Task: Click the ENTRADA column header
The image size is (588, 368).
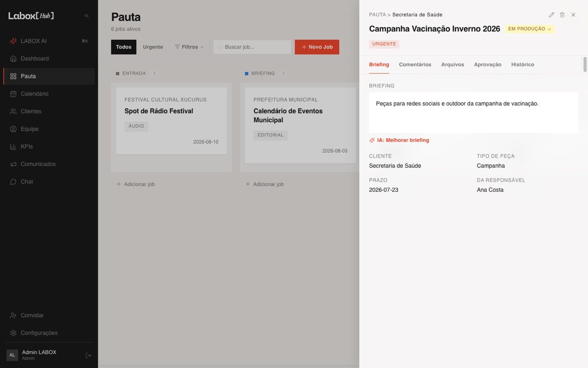Action: (134, 74)
